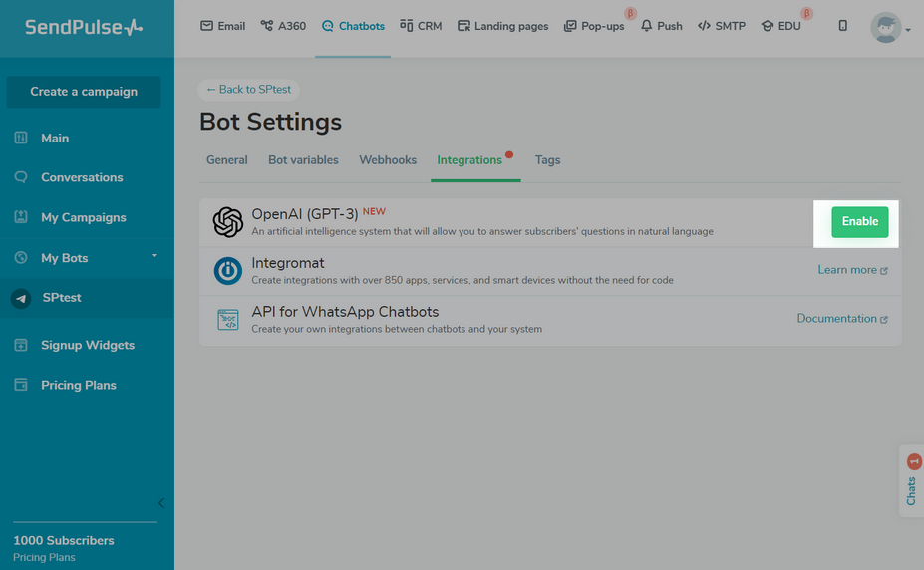Click the Pricing Plans wallet icon
This screenshot has height=570, width=924.
point(21,385)
